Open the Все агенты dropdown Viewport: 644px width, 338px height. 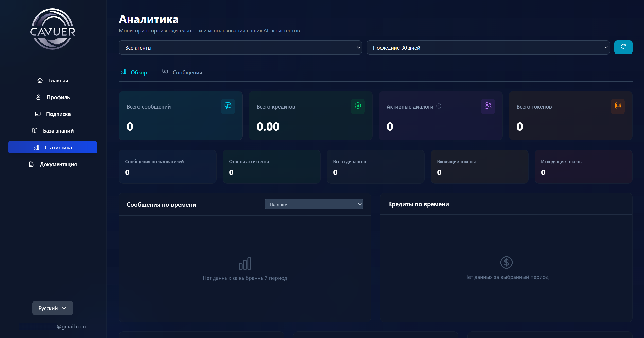click(x=240, y=48)
